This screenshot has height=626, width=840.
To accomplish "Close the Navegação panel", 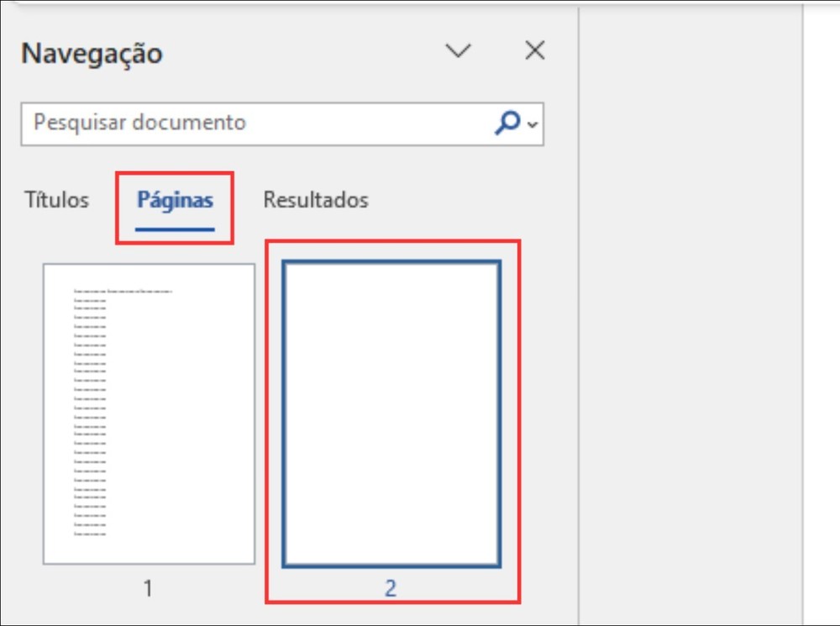I will pyautogui.click(x=534, y=50).
